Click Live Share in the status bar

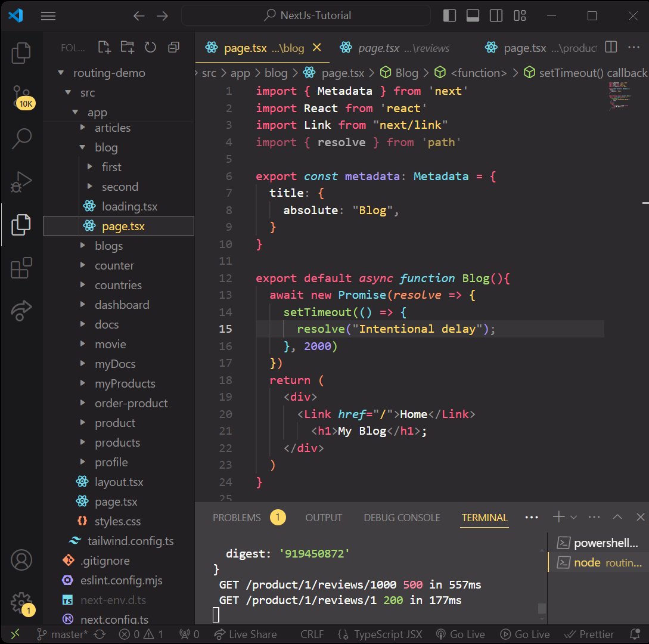pos(246,634)
